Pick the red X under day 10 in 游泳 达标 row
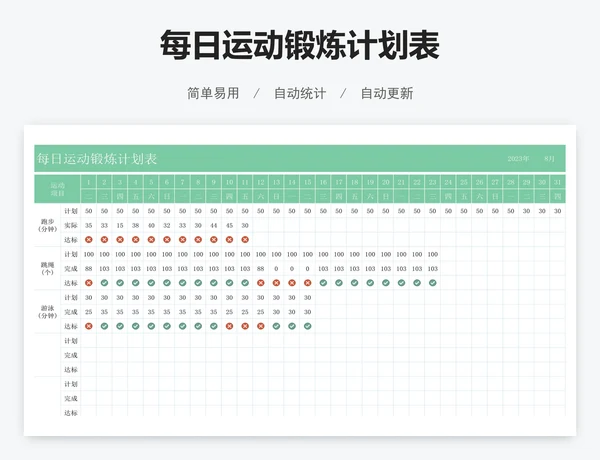 [230, 326]
